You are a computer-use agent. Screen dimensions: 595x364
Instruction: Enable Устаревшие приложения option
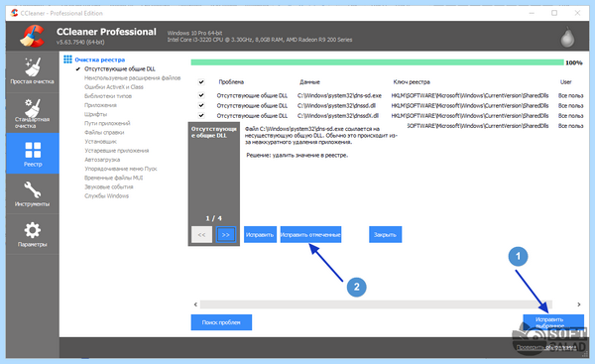pyautogui.click(x=116, y=151)
